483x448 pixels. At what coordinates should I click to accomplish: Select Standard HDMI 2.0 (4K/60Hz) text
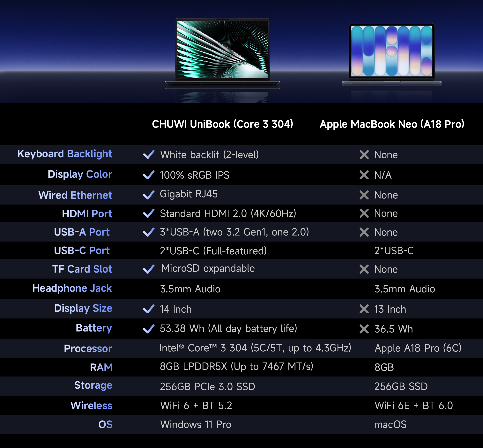[228, 213]
